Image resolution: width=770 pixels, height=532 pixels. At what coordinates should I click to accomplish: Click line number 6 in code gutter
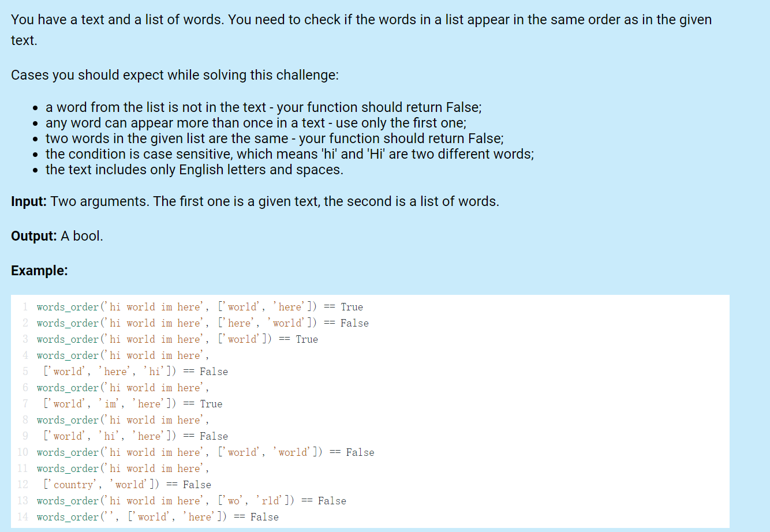pyautogui.click(x=25, y=388)
